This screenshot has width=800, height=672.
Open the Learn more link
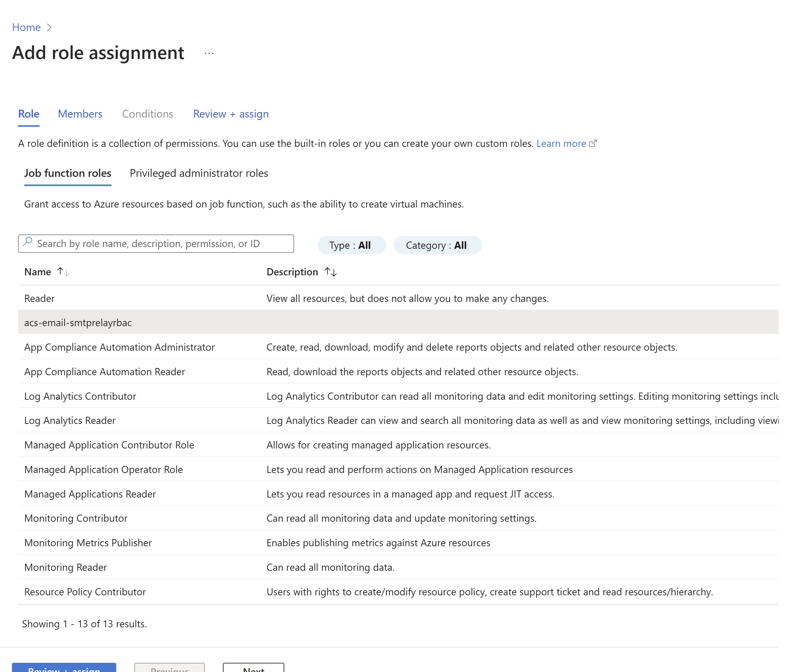[561, 143]
